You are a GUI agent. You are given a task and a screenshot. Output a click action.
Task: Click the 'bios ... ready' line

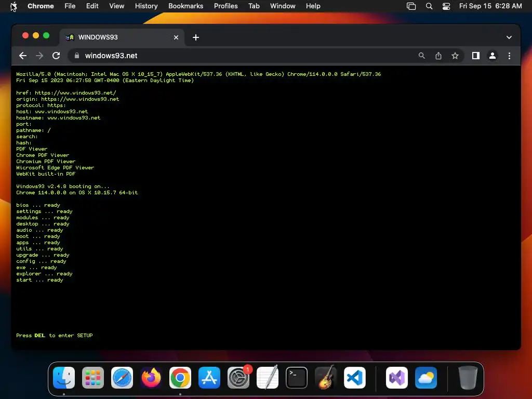click(38, 205)
